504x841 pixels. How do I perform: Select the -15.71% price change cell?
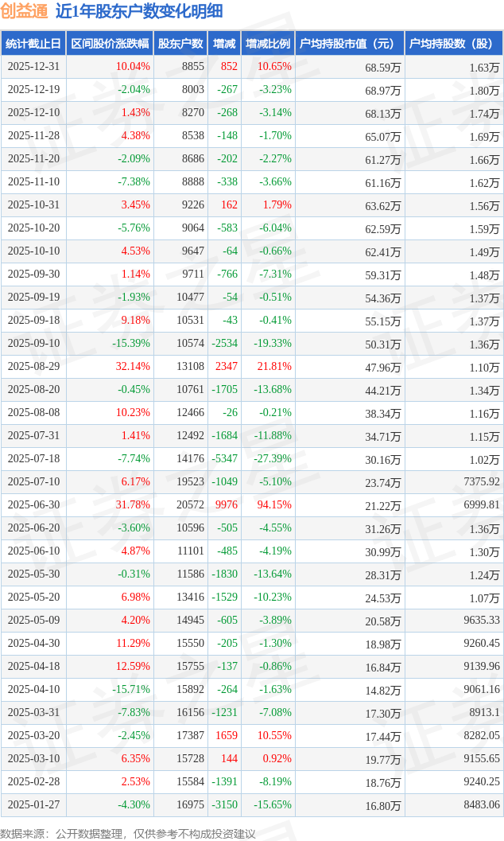click(x=131, y=690)
